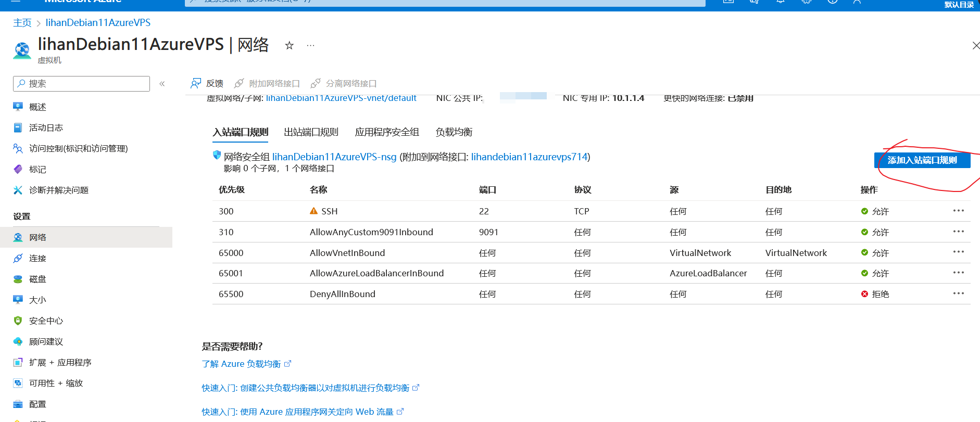Click lihanDebian11AzureVPS breadcrumb link
Image resolution: width=980 pixels, height=422 pixels.
pyautogui.click(x=98, y=23)
